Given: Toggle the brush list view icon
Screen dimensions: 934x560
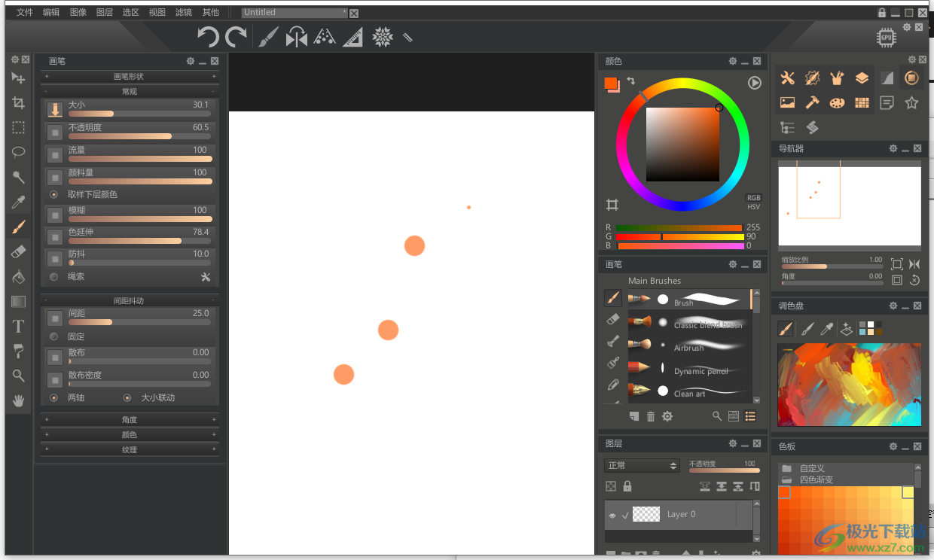Looking at the screenshot, I should tap(750, 416).
